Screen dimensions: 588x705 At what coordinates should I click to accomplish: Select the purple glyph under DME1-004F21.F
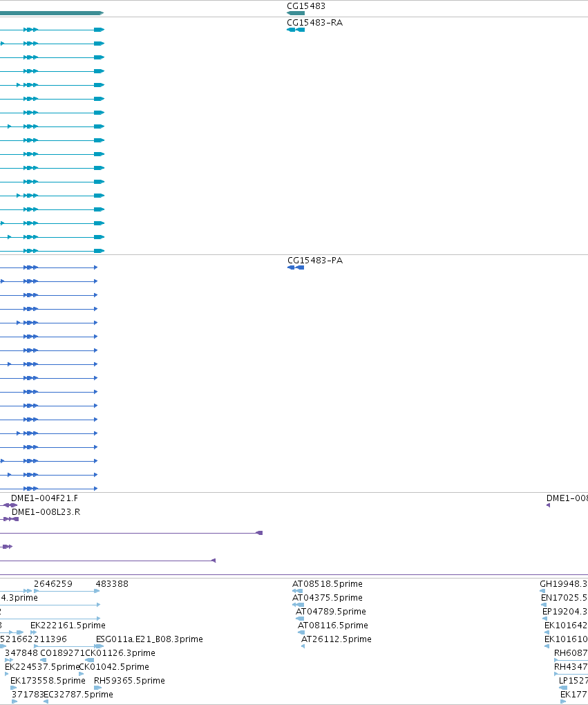point(10,505)
